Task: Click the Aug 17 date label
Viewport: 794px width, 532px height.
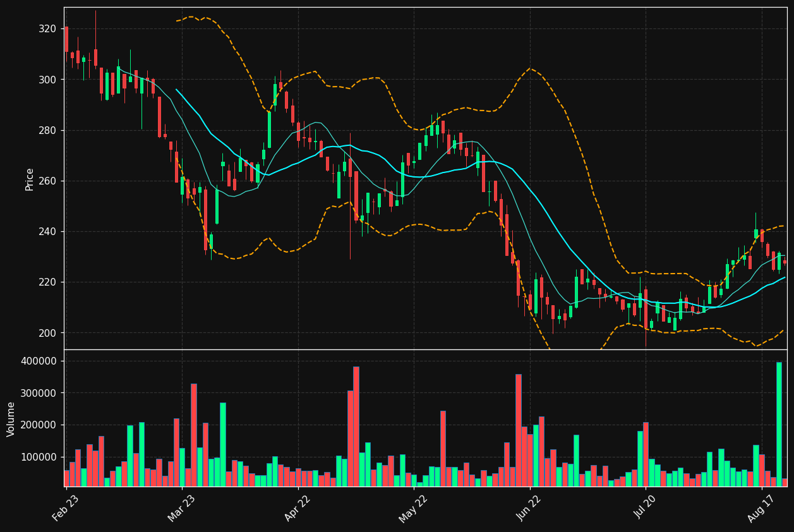Action: [x=761, y=507]
